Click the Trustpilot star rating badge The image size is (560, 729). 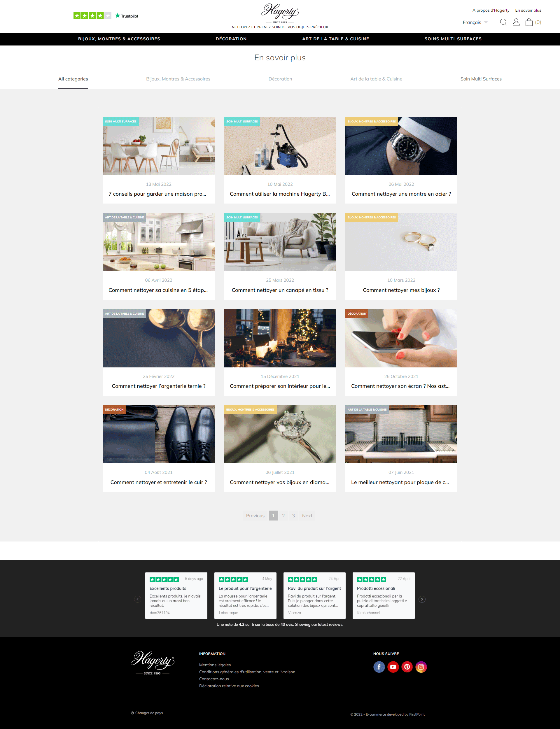click(x=106, y=16)
